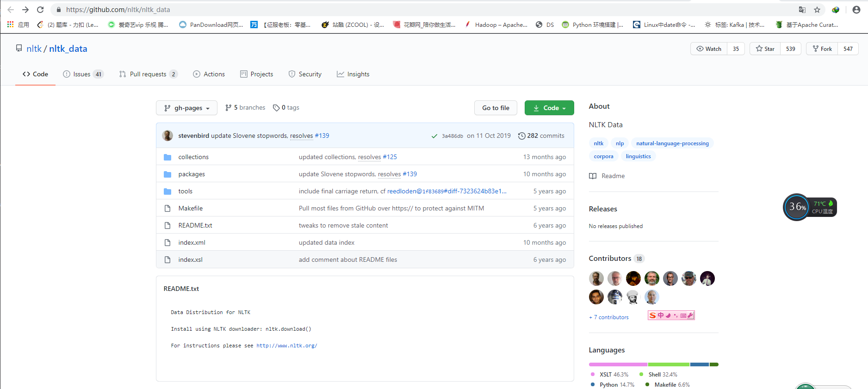
Task: Open the 282 commits history
Action: 541,136
